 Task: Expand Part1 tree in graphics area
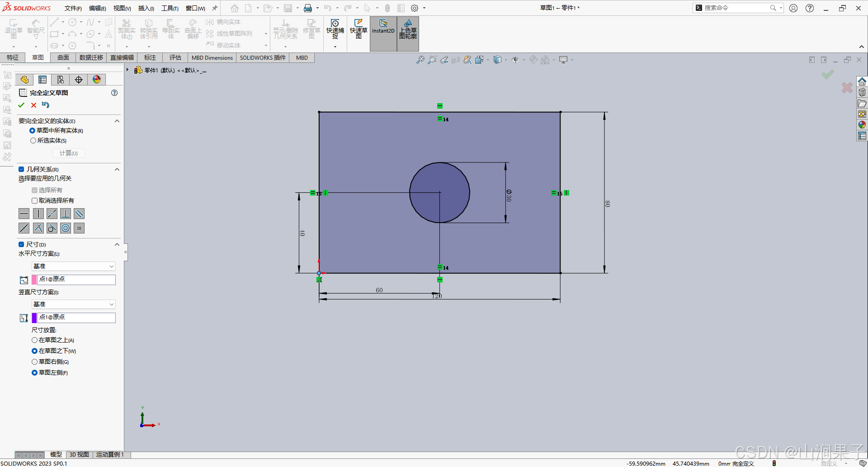pyautogui.click(x=128, y=70)
